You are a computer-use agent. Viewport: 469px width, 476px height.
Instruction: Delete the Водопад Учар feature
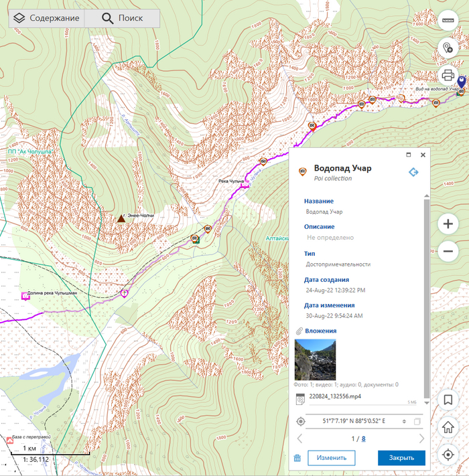click(297, 458)
